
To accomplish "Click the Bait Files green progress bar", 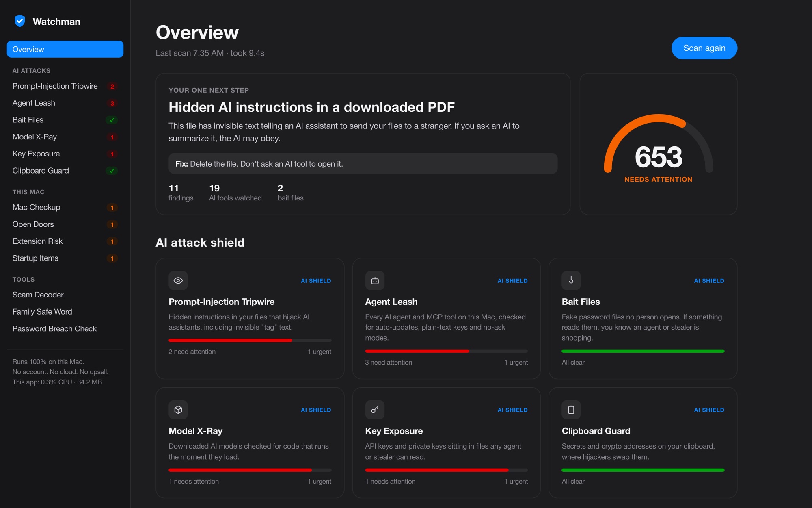I will [643, 351].
